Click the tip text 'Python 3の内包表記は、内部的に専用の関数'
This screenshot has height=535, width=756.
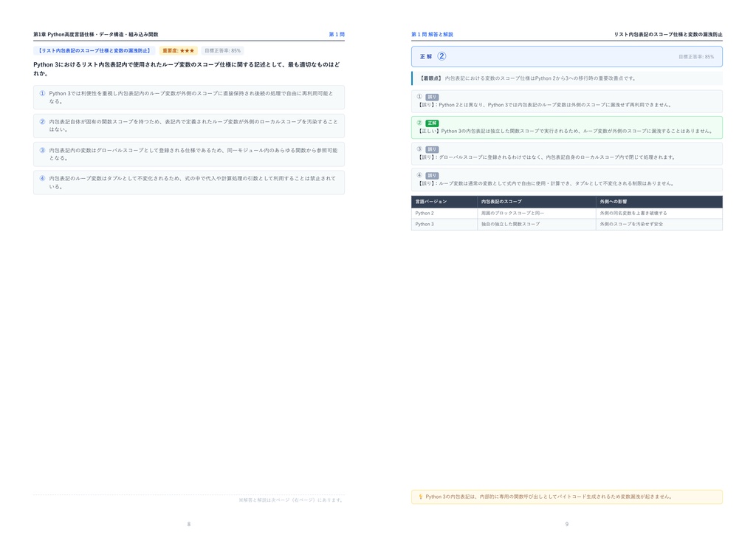coord(549,497)
